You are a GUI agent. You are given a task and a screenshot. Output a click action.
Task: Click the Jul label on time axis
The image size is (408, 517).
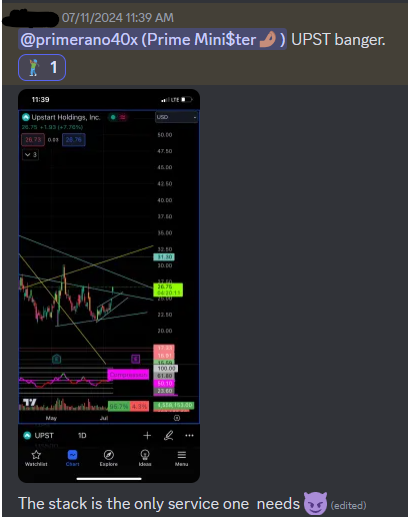[104, 418]
